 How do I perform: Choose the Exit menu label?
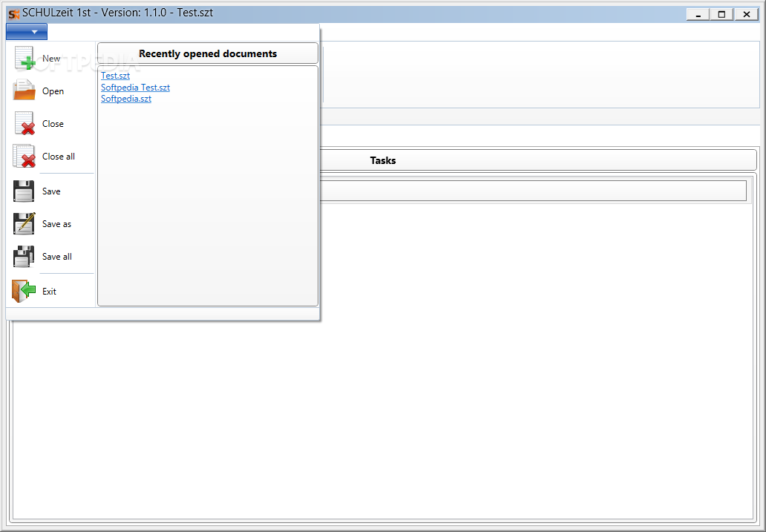coord(49,291)
